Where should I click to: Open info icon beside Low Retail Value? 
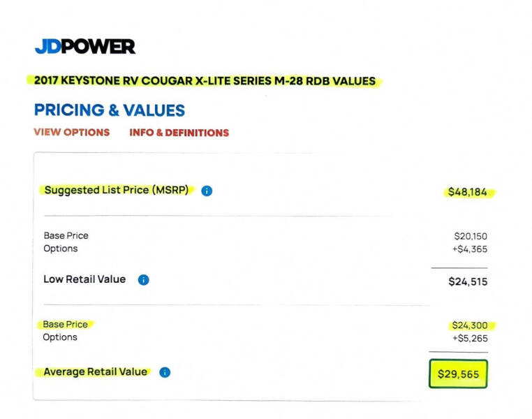click(144, 280)
